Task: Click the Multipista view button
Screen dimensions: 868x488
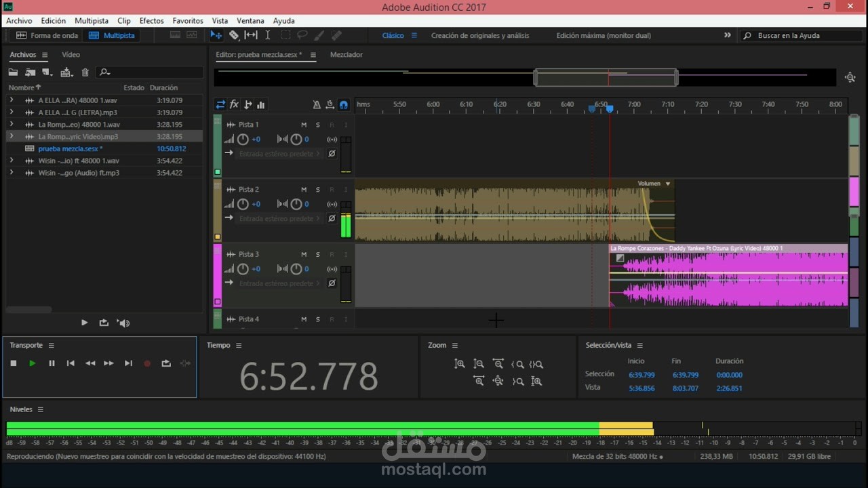Action: click(112, 35)
